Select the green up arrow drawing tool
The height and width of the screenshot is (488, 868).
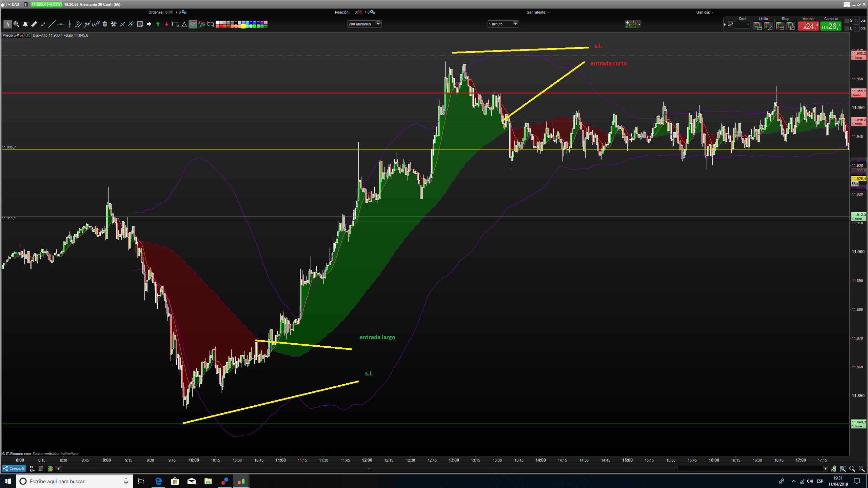coord(158,24)
